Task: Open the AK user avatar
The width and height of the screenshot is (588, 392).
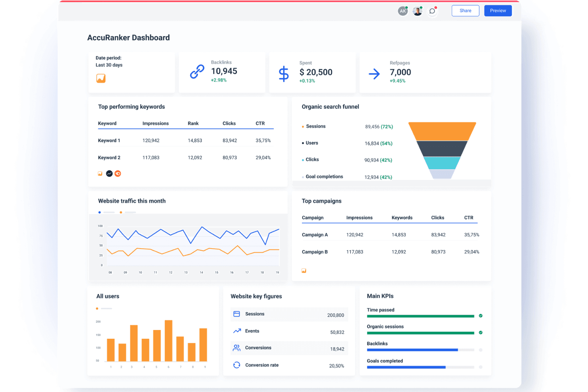Action: pos(403,11)
